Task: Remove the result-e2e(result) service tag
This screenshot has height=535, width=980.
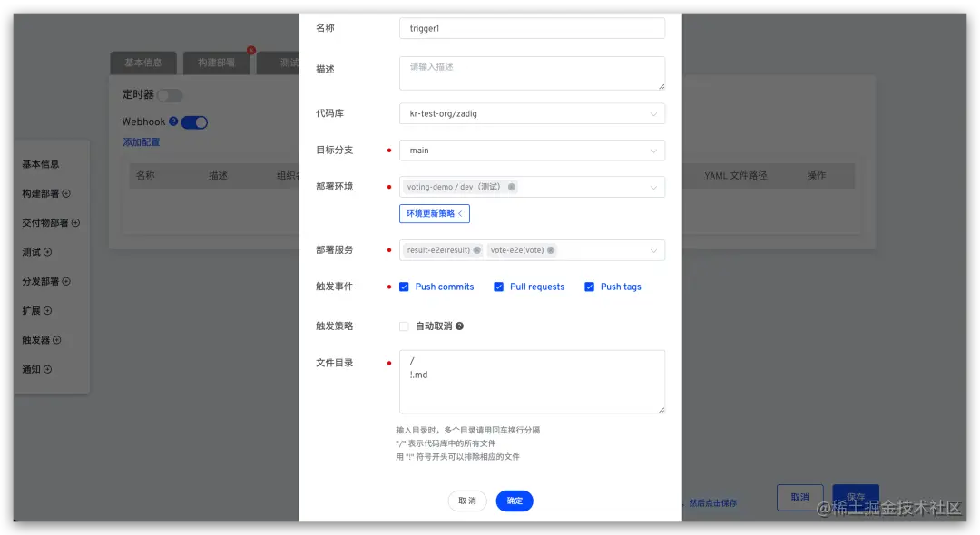Action: (477, 250)
